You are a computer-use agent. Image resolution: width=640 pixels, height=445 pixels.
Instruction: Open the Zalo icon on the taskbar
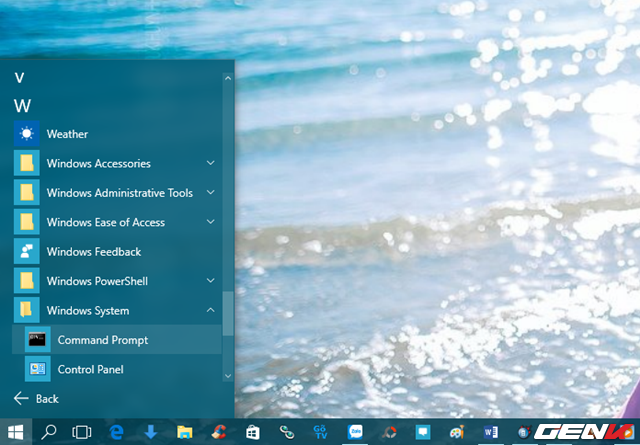point(355,432)
